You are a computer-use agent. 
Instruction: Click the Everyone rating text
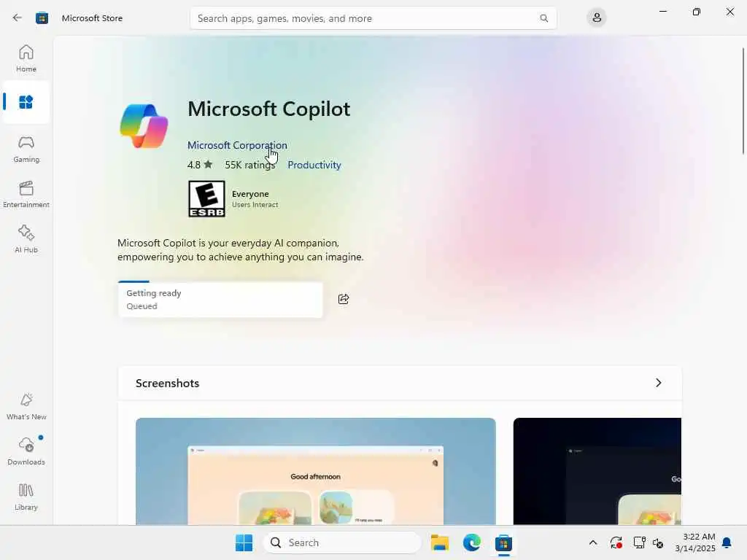[250, 194]
